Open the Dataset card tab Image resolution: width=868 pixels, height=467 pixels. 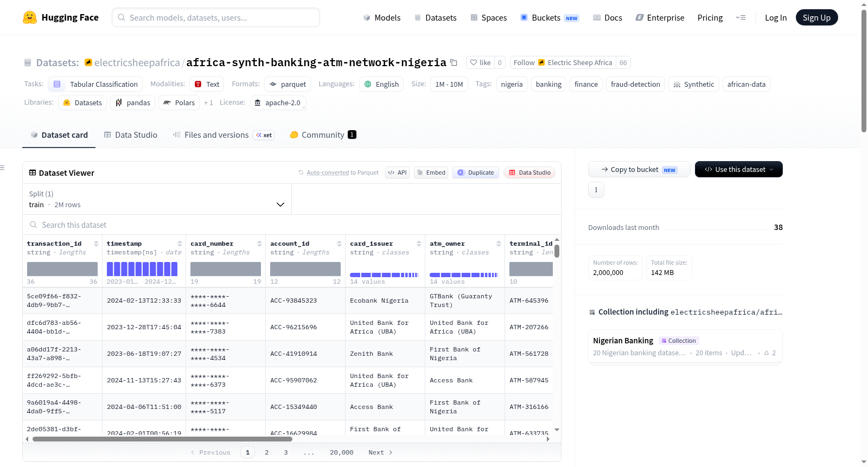[x=59, y=135]
